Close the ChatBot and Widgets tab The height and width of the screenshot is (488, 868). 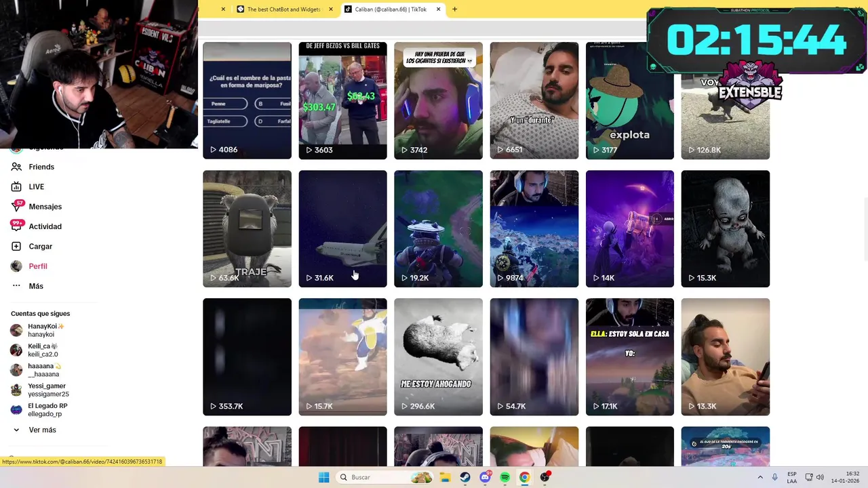coord(331,9)
